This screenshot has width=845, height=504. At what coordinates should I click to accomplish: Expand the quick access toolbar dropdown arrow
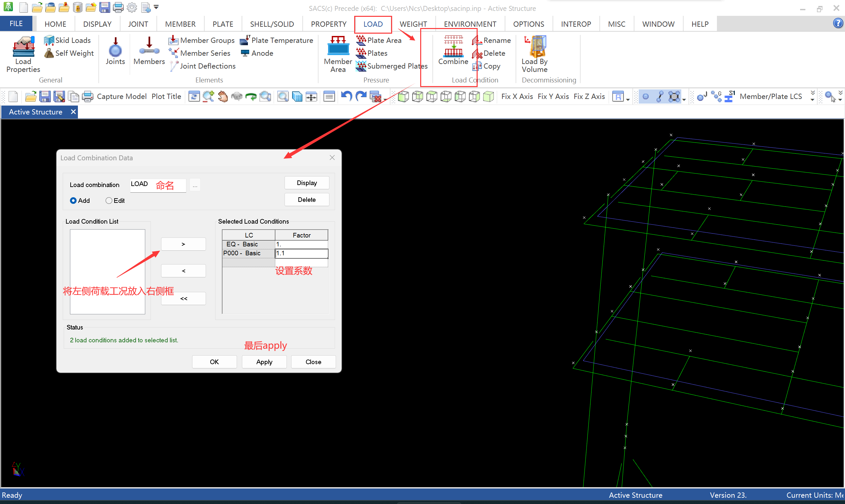click(156, 7)
